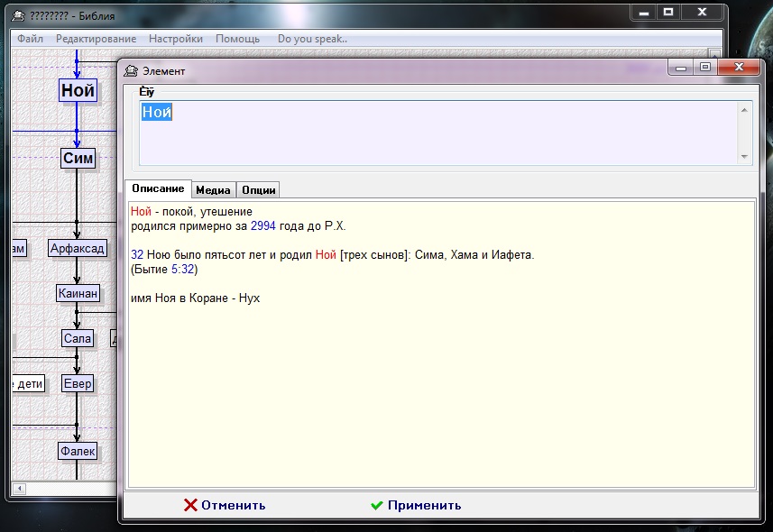The image size is (773, 532).
Task: Select the Описание tab
Action: tap(158, 188)
